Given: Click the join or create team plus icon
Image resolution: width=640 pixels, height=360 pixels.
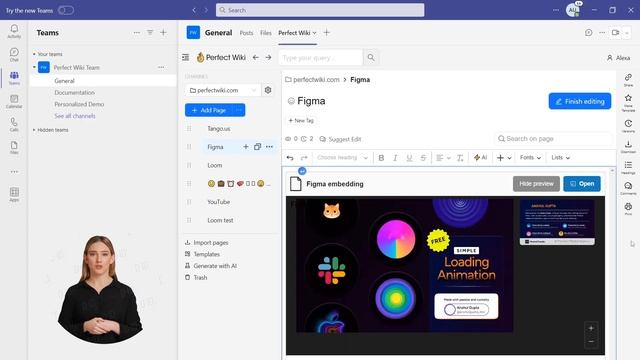Looking at the screenshot, I should coord(163,33).
